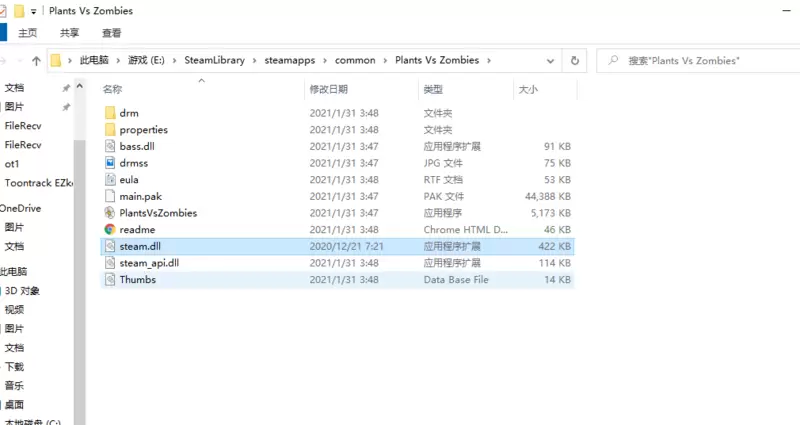800x425 pixels.
Task: Select the eula RTF document icon
Action: click(110, 180)
